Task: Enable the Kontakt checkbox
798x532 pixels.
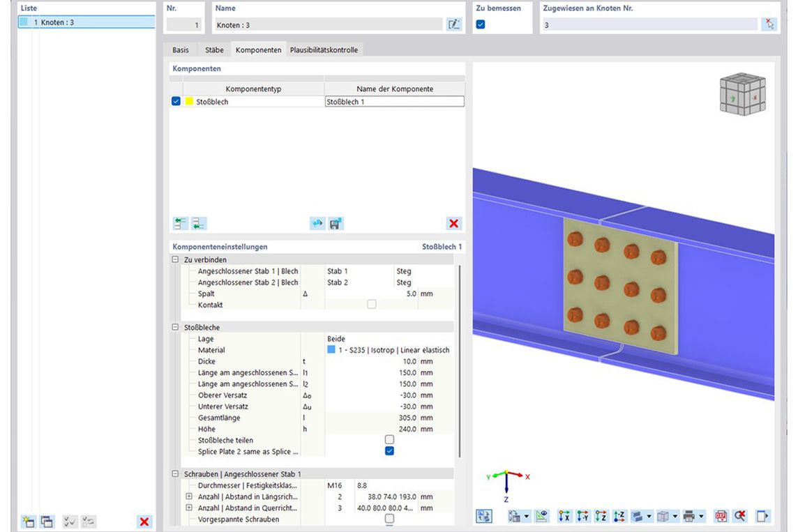Action: (x=372, y=305)
